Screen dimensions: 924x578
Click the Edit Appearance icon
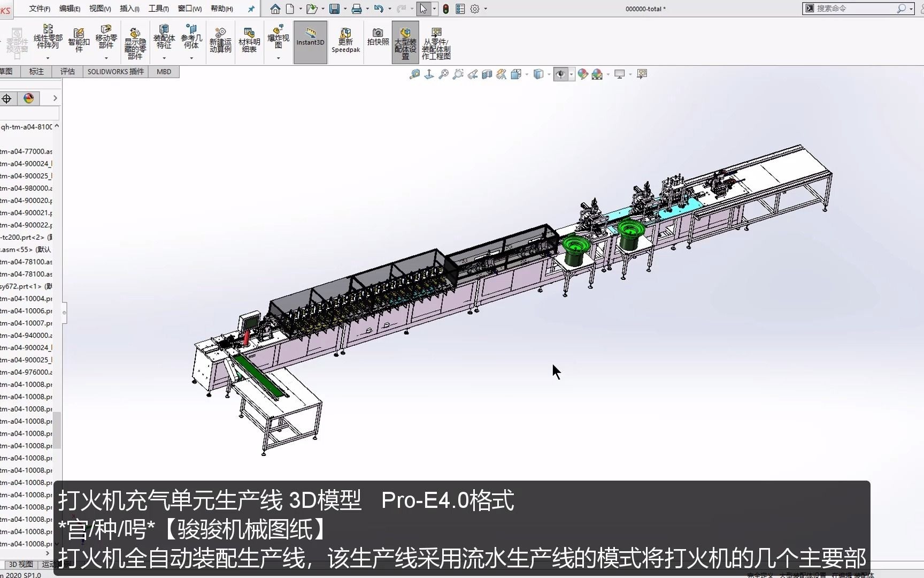click(x=583, y=74)
